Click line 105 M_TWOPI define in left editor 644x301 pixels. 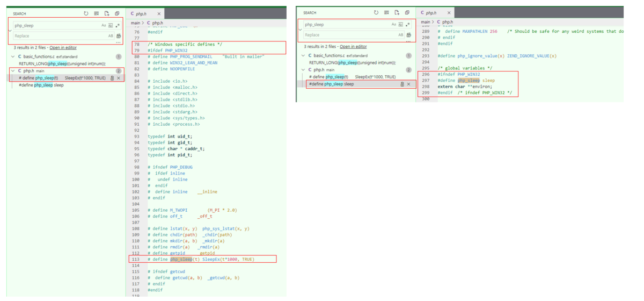tap(192, 210)
